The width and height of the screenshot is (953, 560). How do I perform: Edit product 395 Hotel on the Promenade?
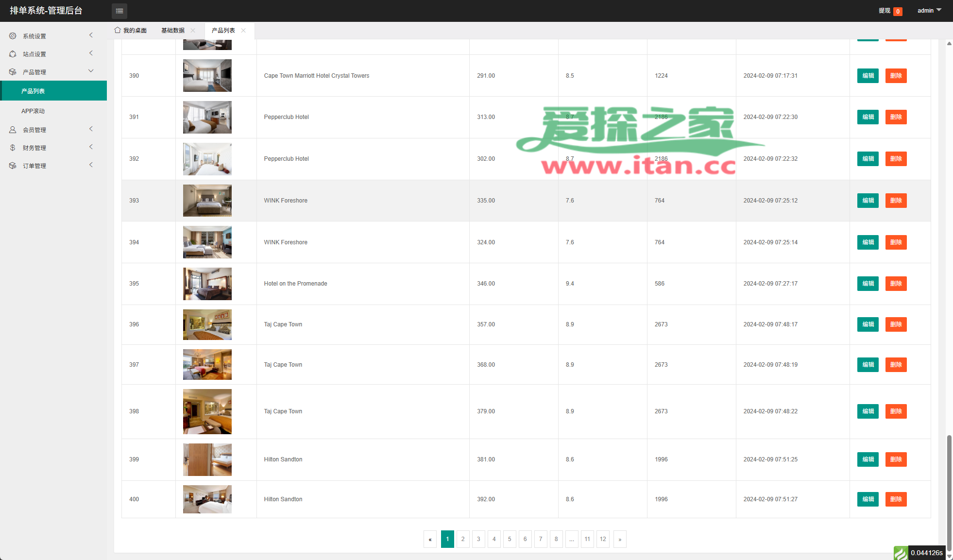(x=868, y=284)
